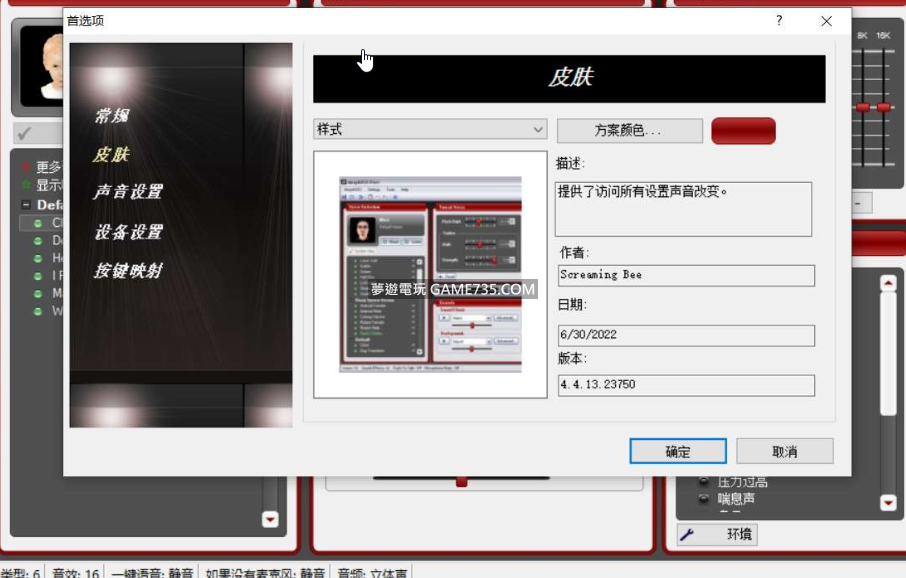The height and width of the screenshot is (578, 906).
Task: Switch to 声音设置 preferences section
Action: pos(128,192)
